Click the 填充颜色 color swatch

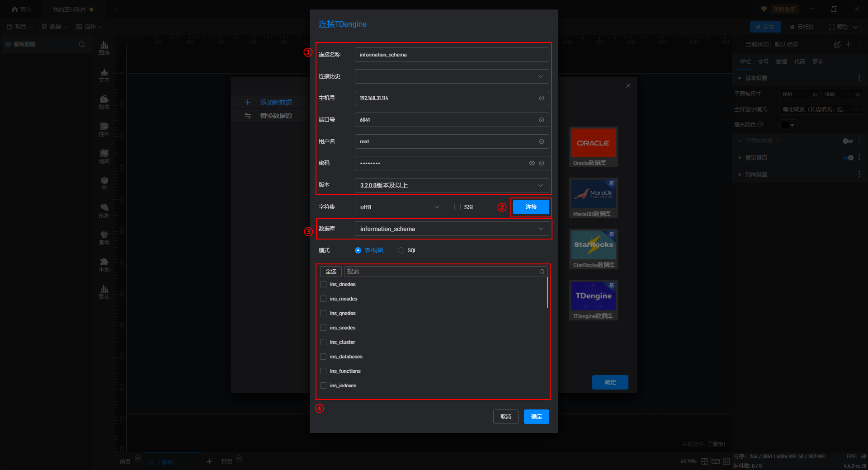[x=786, y=125]
